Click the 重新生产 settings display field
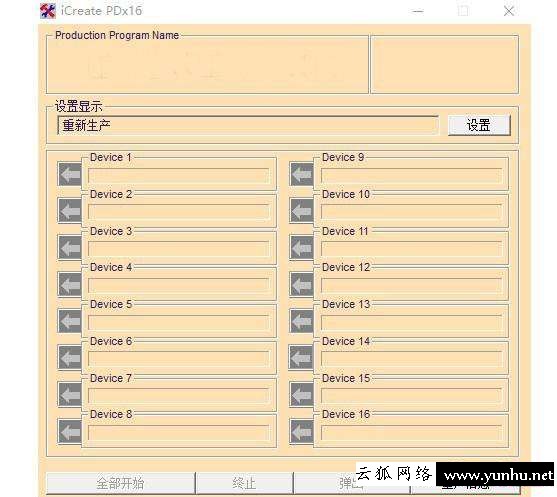 [x=248, y=125]
